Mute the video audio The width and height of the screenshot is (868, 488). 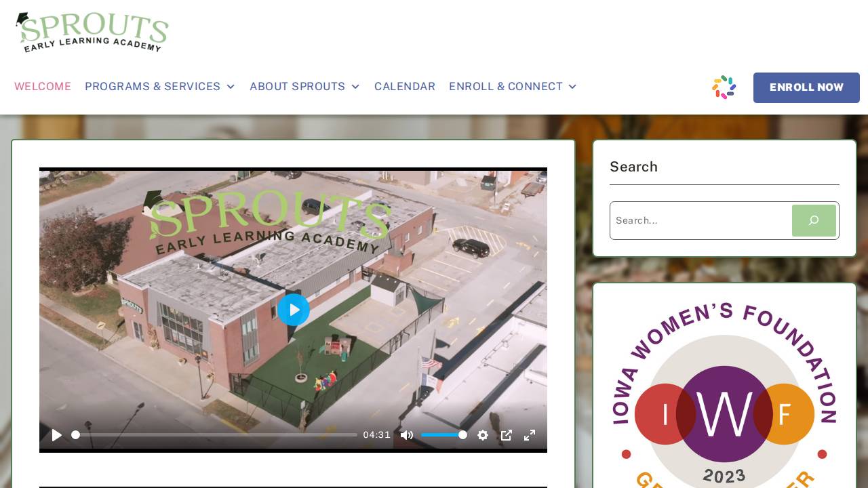pos(407,435)
